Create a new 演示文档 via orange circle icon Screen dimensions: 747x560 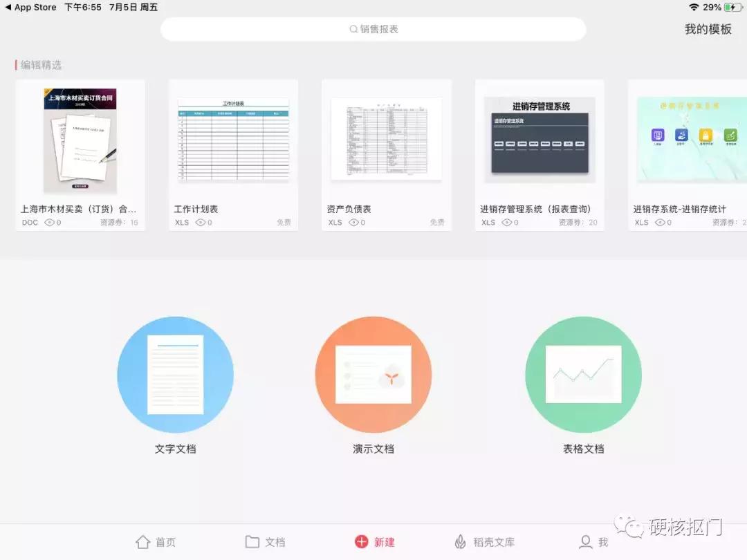tap(373, 375)
